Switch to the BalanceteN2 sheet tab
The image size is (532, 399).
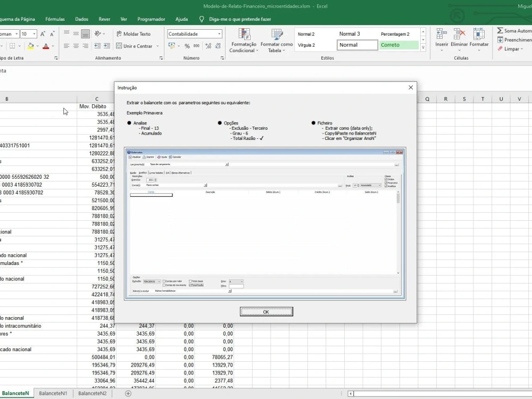click(92, 393)
